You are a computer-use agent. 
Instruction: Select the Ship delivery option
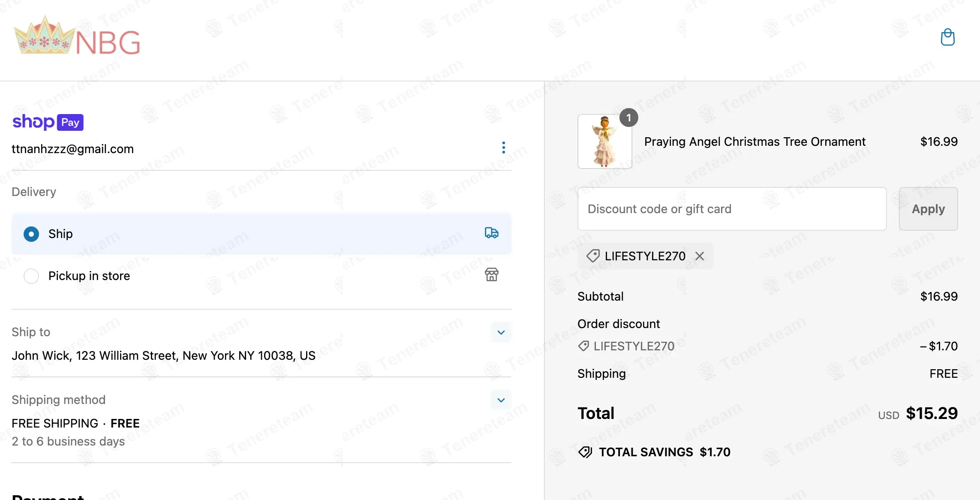click(31, 234)
